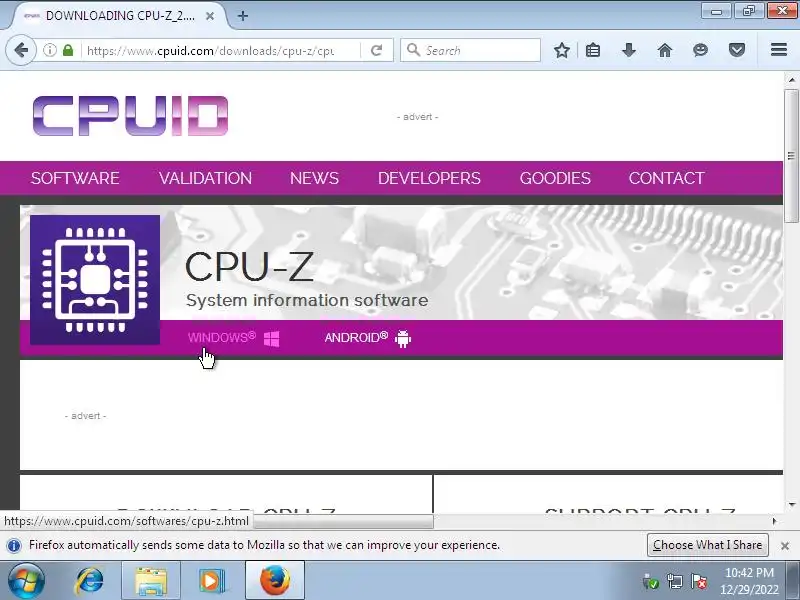Click the 'CPU-Z' heading text
Screen dimensions: 800x600
coord(249,266)
